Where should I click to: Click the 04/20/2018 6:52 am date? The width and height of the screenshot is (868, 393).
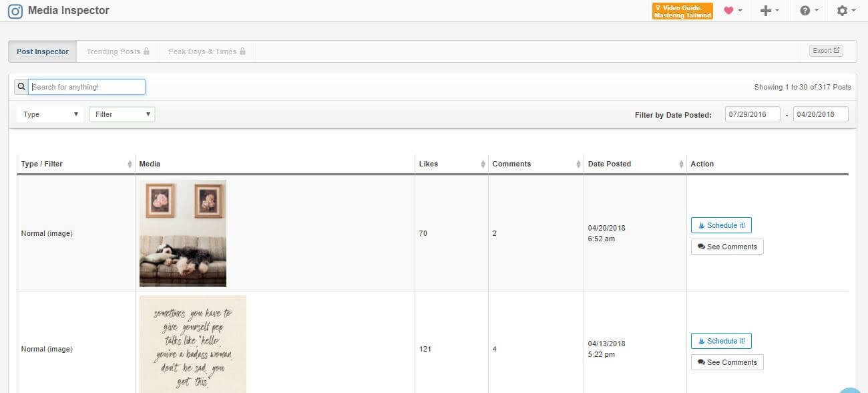point(607,233)
